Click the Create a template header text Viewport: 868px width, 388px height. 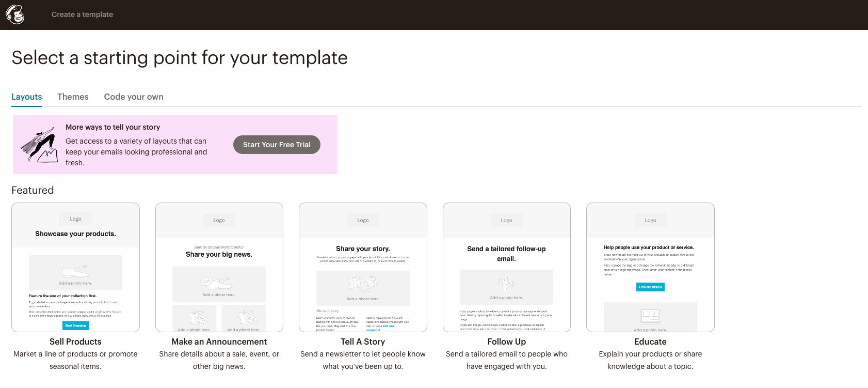(82, 14)
